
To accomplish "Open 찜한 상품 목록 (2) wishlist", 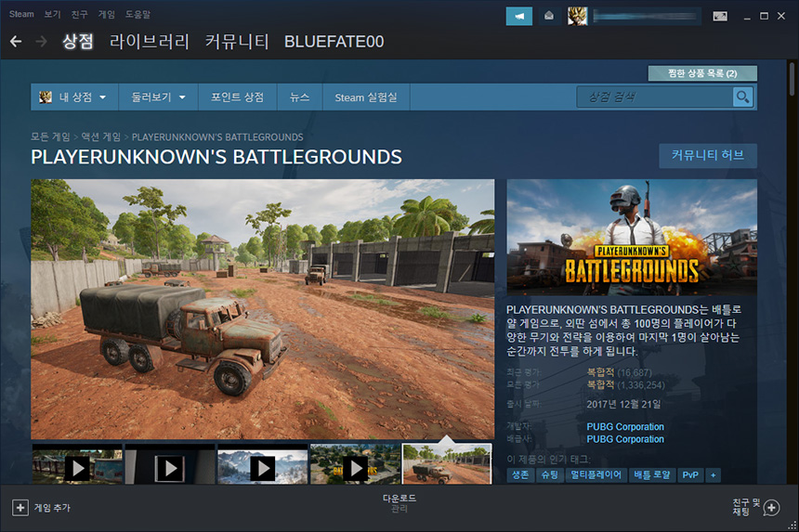I will [702, 73].
